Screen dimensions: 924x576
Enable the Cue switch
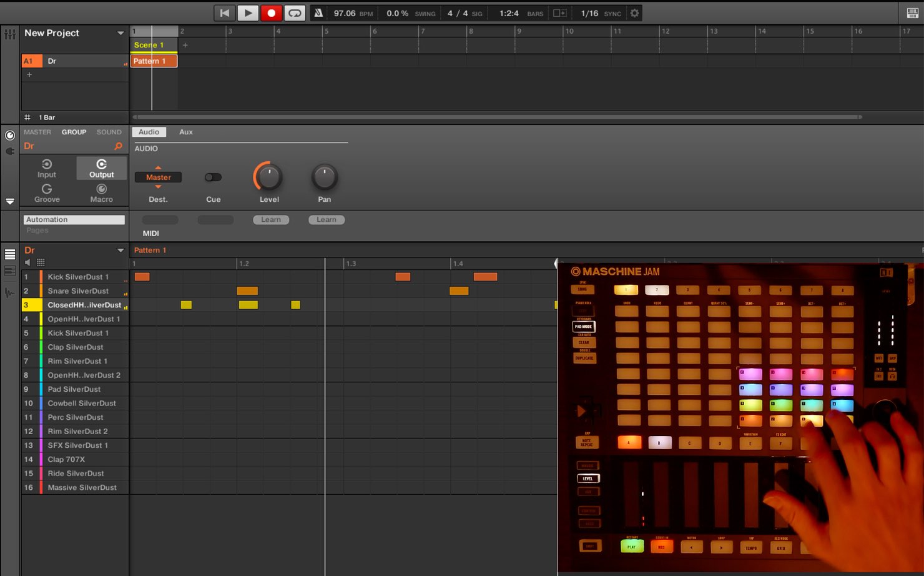213,177
